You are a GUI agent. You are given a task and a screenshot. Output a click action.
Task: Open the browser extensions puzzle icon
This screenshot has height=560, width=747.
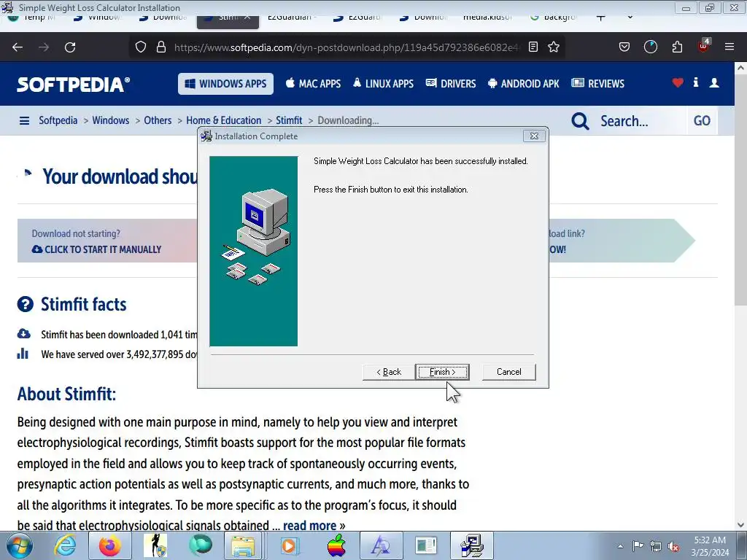(x=677, y=47)
